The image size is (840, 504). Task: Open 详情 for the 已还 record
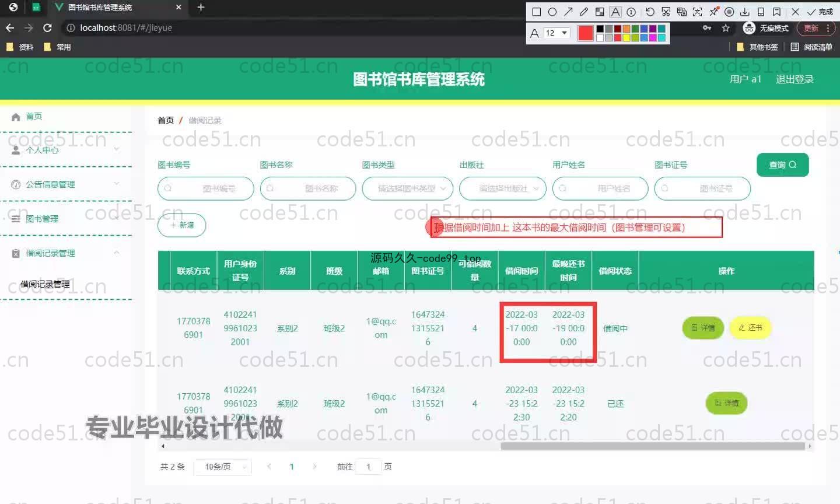pyautogui.click(x=727, y=403)
